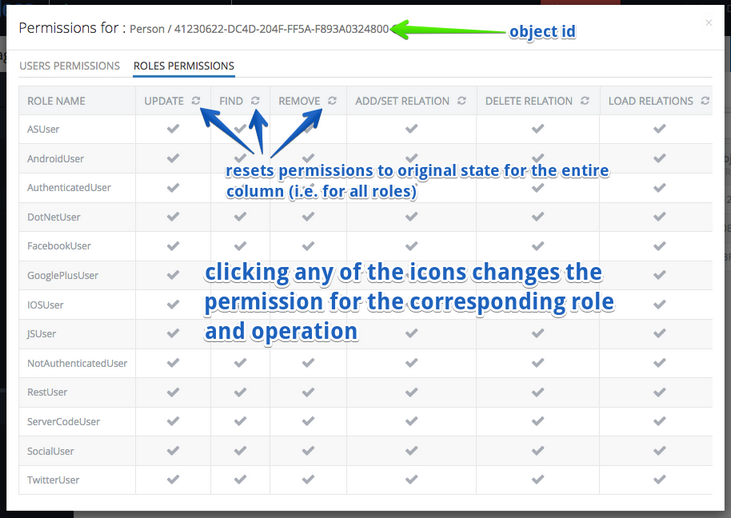The height and width of the screenshot is (518, 731).
Task: Toggle UPDATE permission for JSUser
Action: coord(173,333)
